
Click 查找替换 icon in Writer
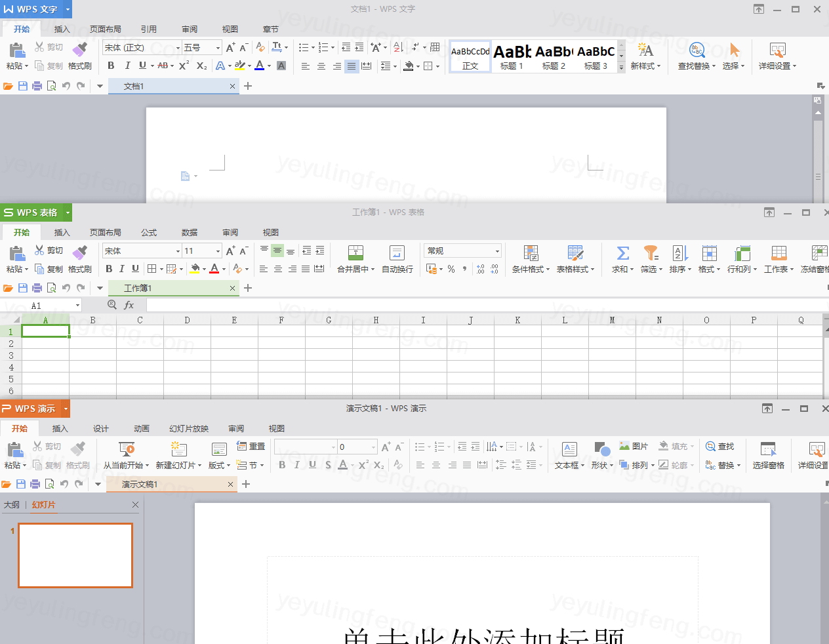[697, 50]
